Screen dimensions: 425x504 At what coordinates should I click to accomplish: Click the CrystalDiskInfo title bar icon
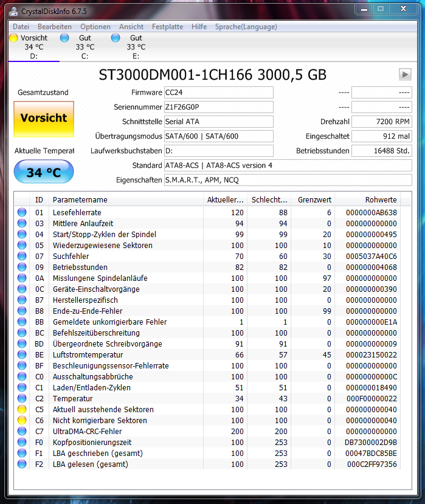pyautogui.click(x=13, y=12)
